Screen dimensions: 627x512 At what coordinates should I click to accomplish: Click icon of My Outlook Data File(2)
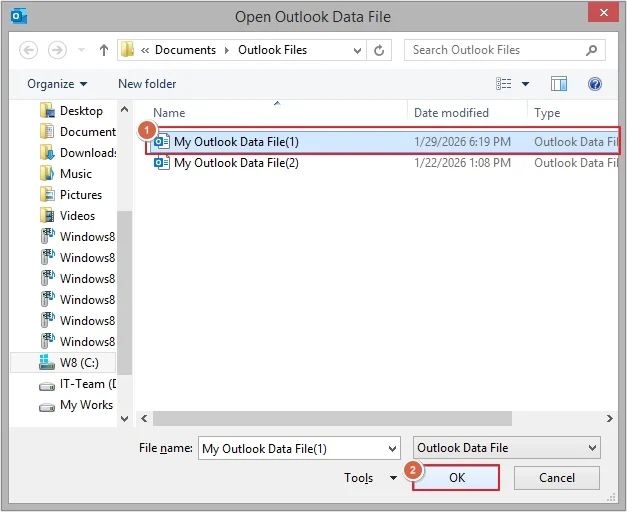162,163
